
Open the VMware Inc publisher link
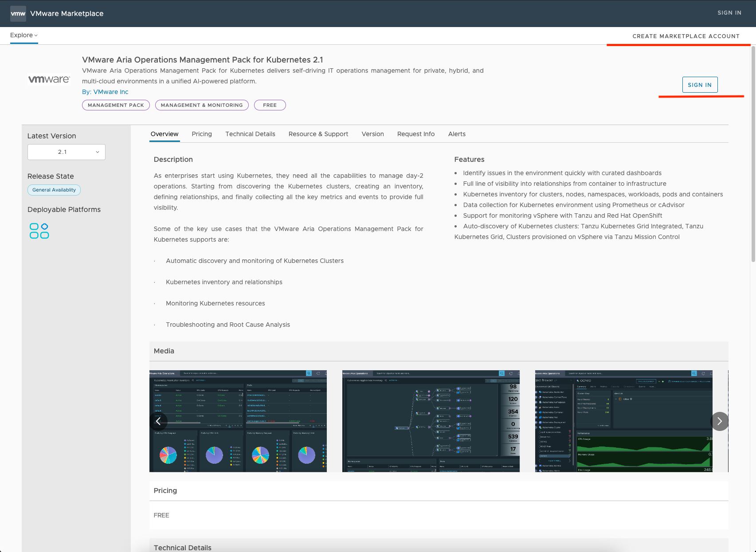110,92
